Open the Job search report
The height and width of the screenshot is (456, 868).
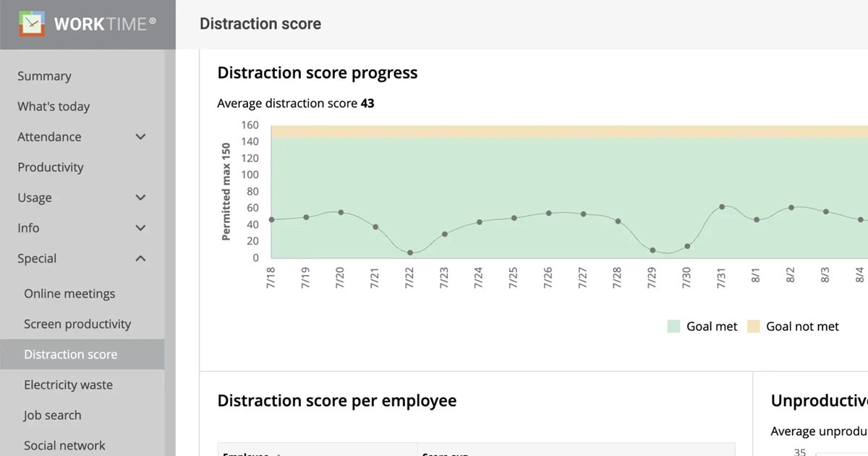[x=52, y=415]
